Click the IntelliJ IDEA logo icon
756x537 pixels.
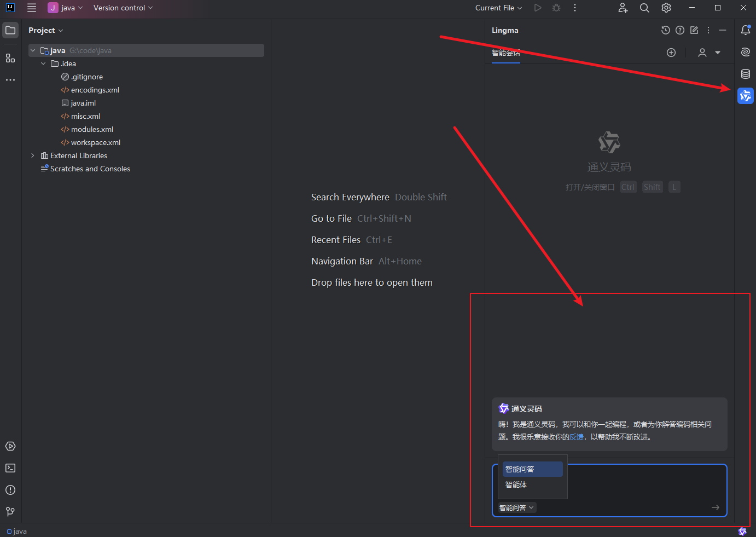point(10,8)
